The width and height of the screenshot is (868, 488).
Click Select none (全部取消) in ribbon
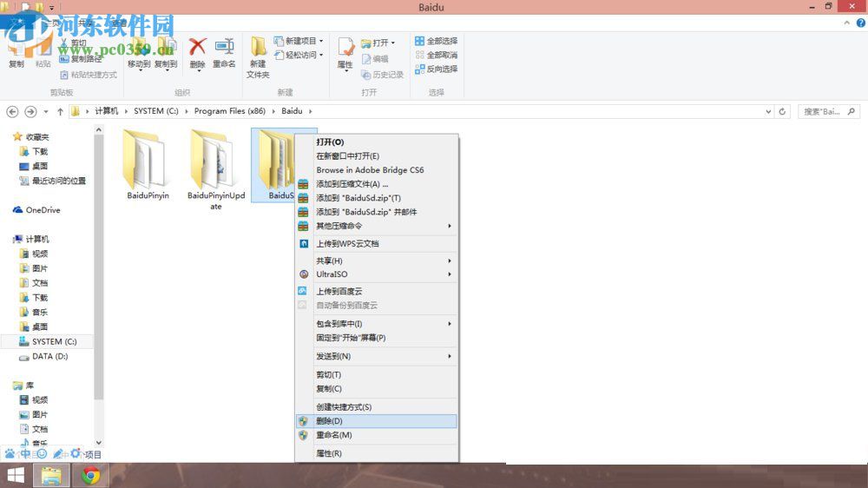coord(437,55)
